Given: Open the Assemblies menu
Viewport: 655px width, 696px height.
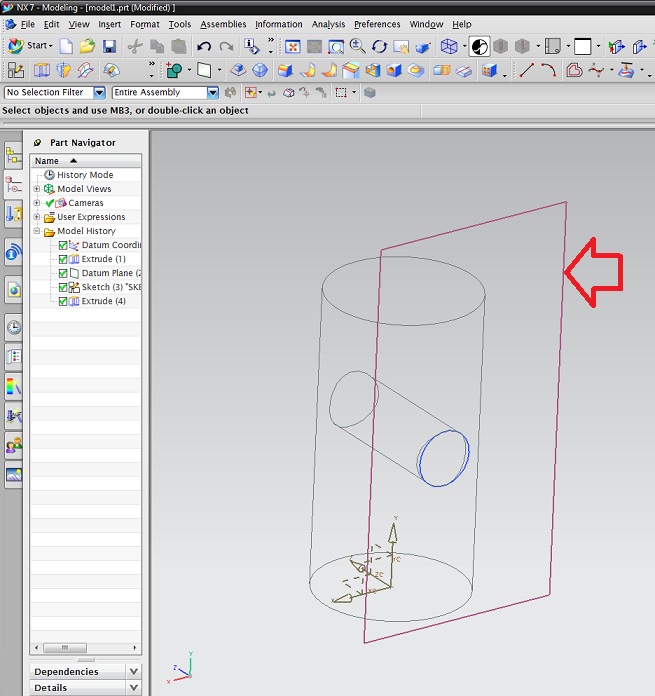Looking at the screenshot, I should pos(223,24).
